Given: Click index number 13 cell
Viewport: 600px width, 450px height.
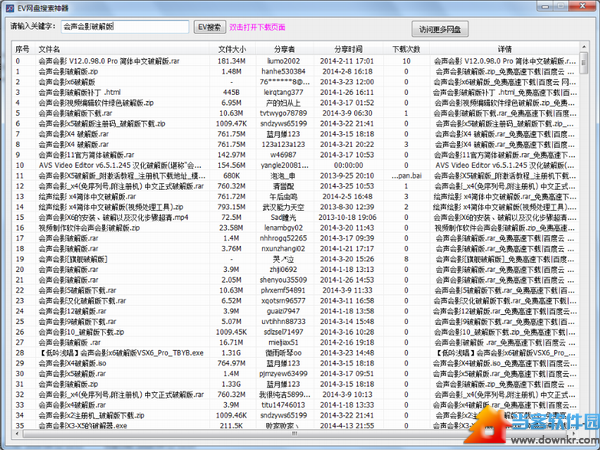Looking at the screenshot, I should [20, 196].
